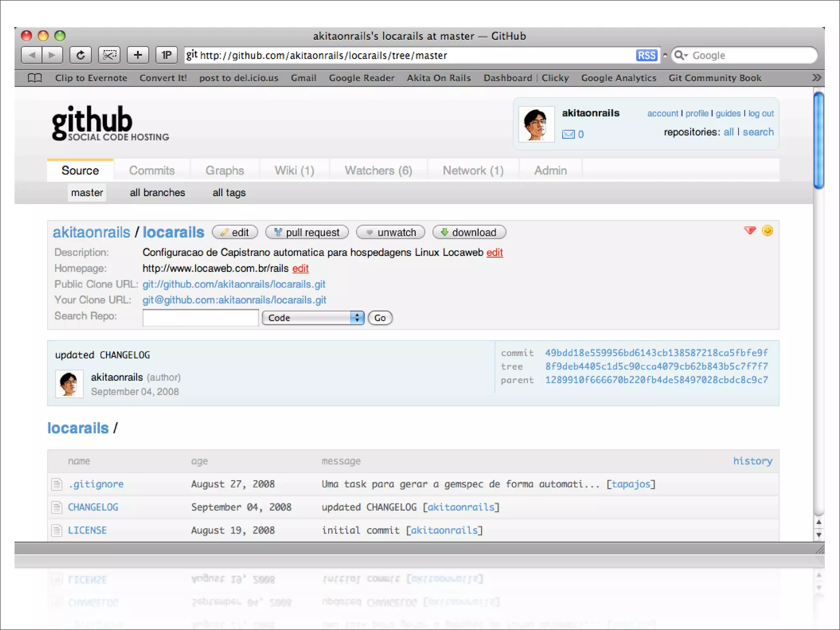This screenshot has height=630, width=840.
Task: Open the CHANGELOG file
Action: pos(93,507)
